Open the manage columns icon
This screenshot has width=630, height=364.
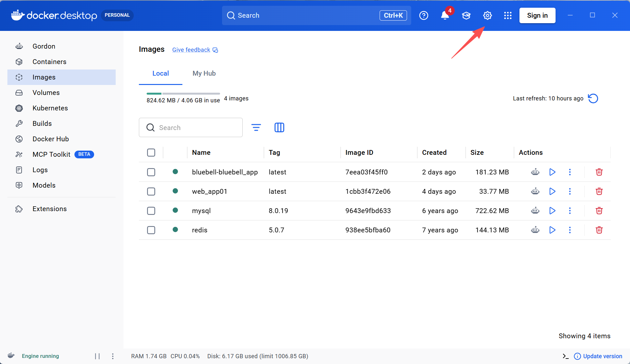tap(279, 127)
